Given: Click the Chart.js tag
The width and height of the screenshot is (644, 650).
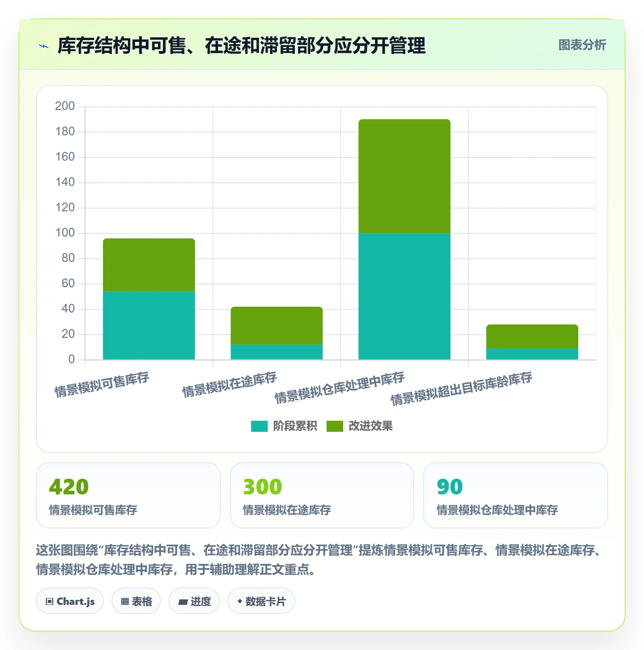Looking at the screenshot, I should (70, 601).
